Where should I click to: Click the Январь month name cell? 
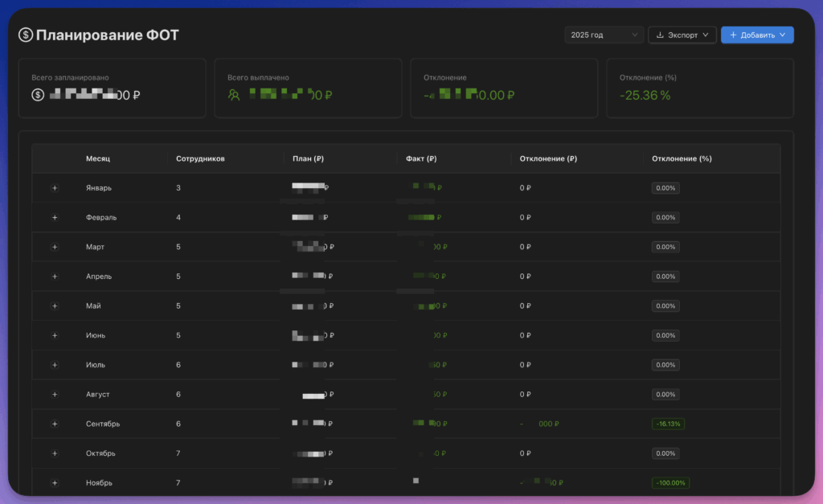click(x=99, y=188)
